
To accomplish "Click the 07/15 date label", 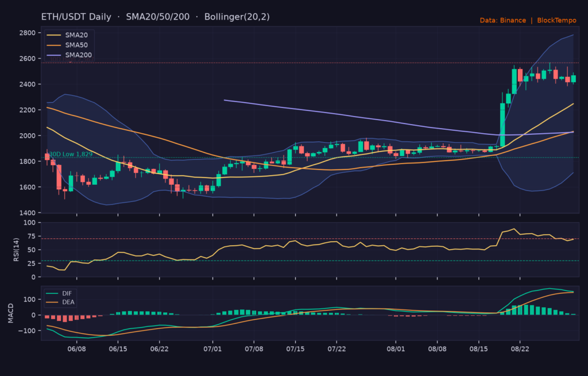I will [296, 349].
